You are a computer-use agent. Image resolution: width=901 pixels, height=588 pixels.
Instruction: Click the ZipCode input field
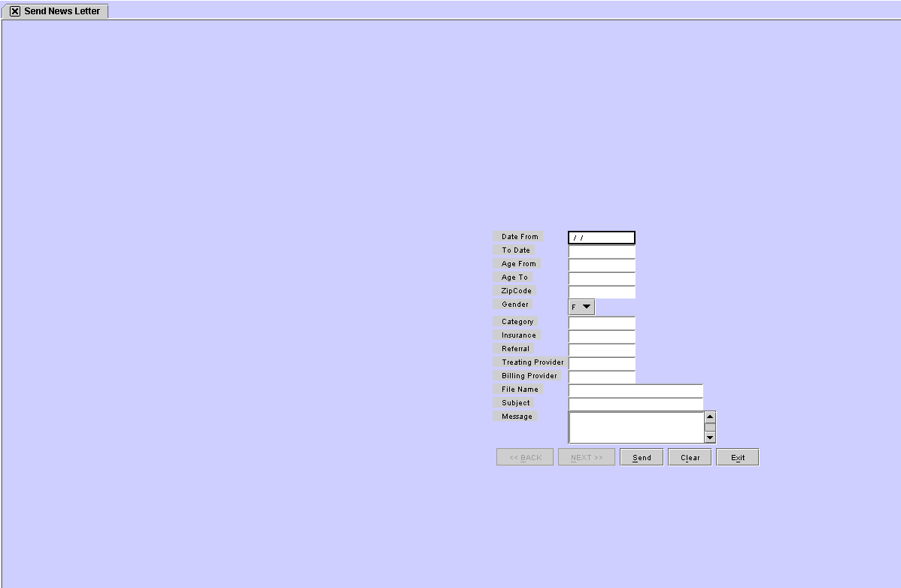(x=602, y=292)
